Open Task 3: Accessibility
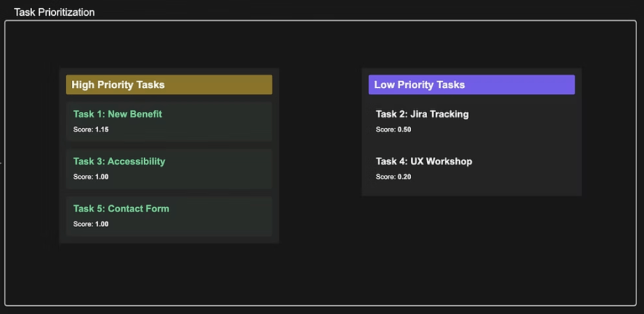 click(119, 161)
